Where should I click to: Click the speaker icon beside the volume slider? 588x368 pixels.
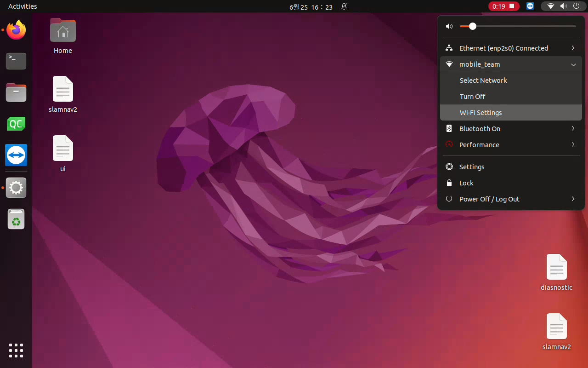pos(449,27)
